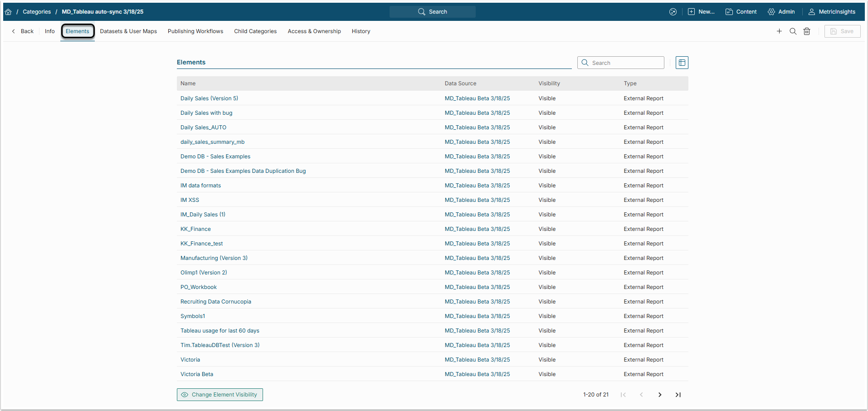Sort by Name column header
The image size is (868, 411).
tap(188, 83)
